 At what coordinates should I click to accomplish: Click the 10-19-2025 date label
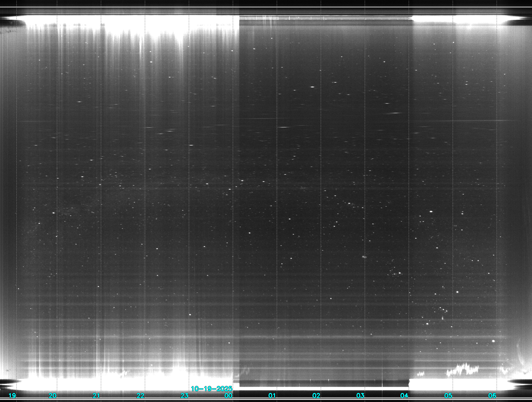click(212, 389)
